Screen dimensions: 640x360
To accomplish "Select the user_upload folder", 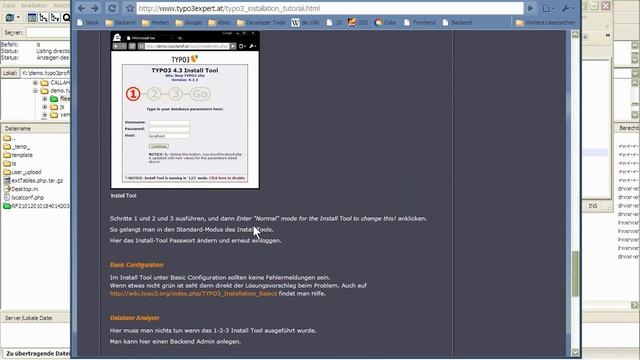I will click(x=22, y=172).
